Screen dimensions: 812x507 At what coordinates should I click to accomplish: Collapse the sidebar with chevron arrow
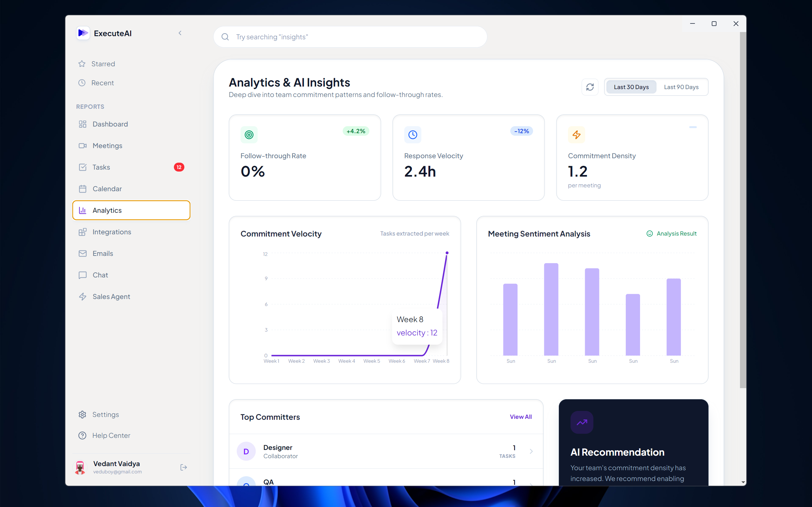(180, 33)
